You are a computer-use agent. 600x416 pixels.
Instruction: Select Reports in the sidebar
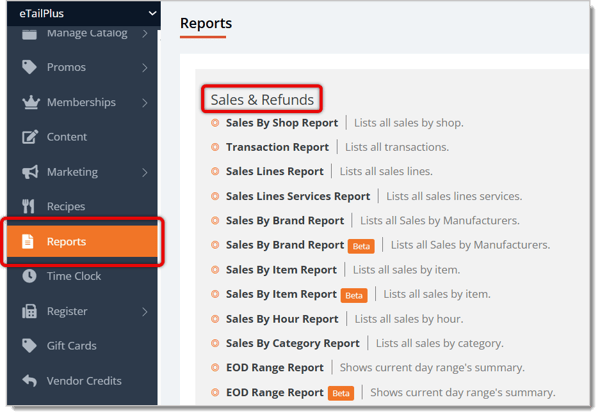[x=82, y=241]
